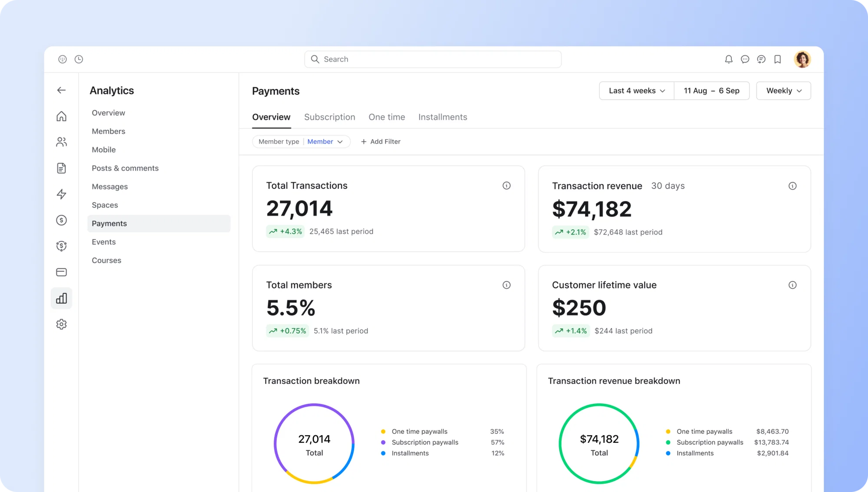Click the bookmark icon in top bar
This screenshot has width=868, height=492.
pos(777,59)
